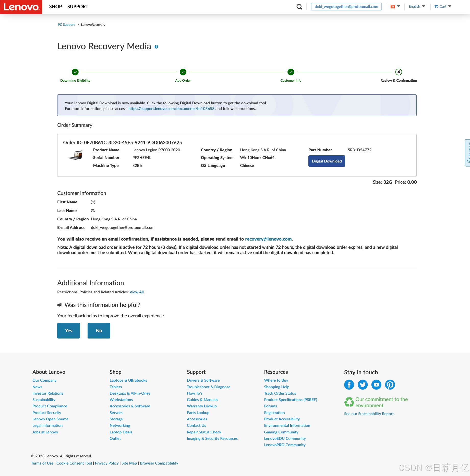
Task: Open the Gaming Community link
Action: coord(281,432)
